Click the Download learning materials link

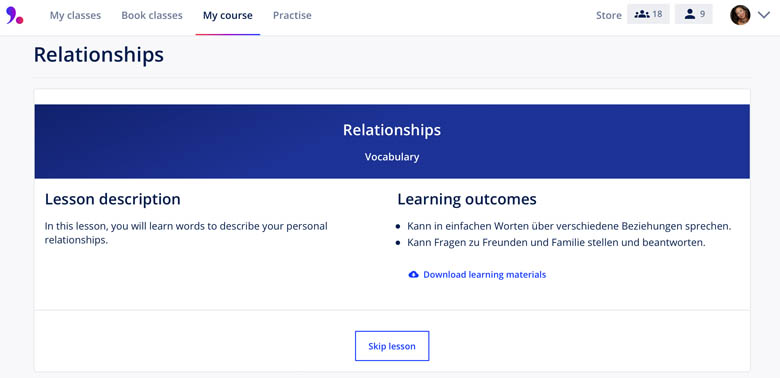click(x=485, y=275)
